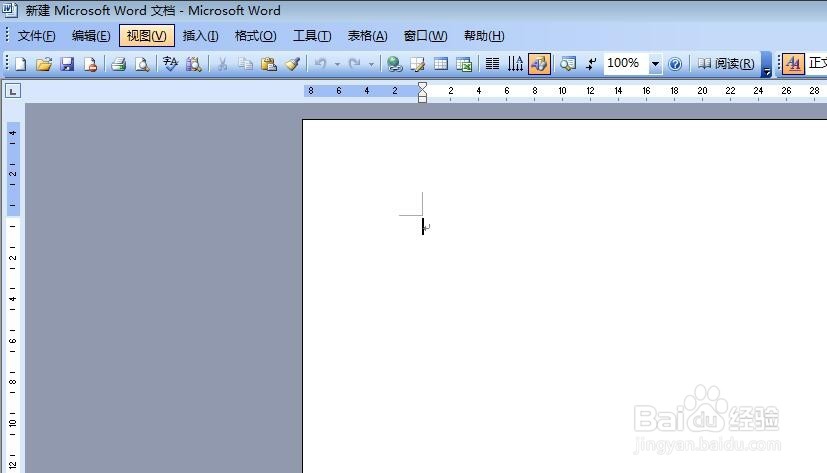Click the Word document icon in title bar
The width and height of the screenshot is (827, 473).
tap(10, 9)
